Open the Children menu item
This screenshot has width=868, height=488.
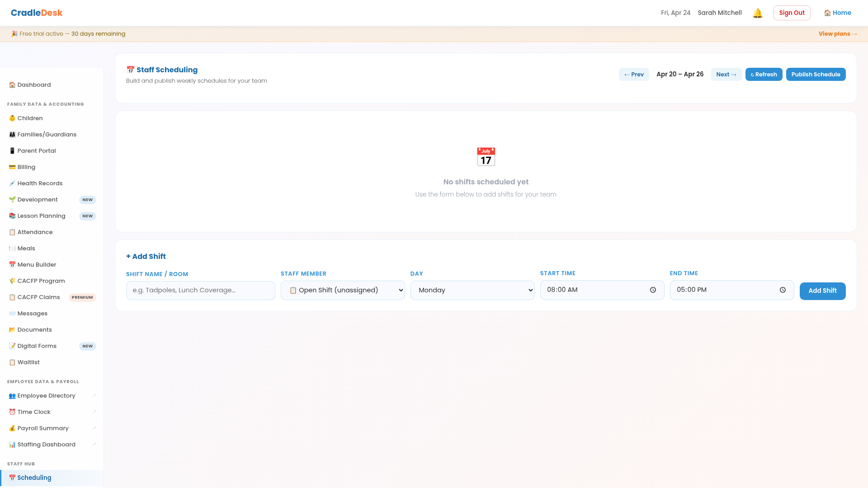tap(30, 118)
